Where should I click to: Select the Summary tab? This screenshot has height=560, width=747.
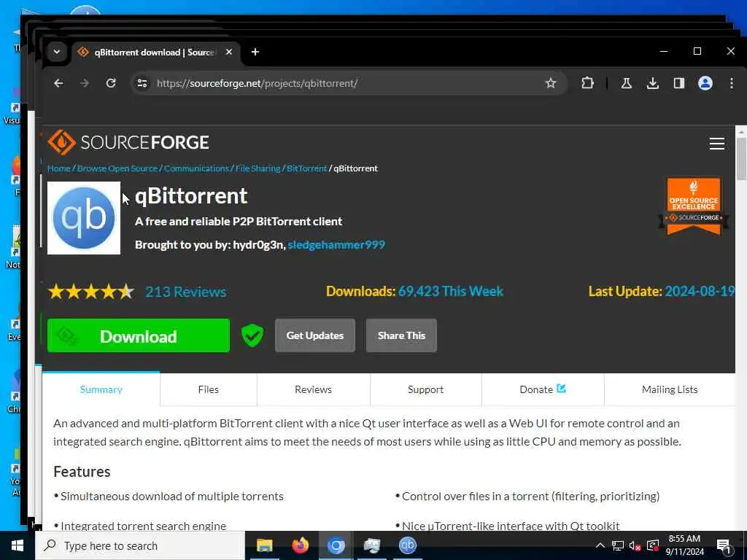(101, 389)
